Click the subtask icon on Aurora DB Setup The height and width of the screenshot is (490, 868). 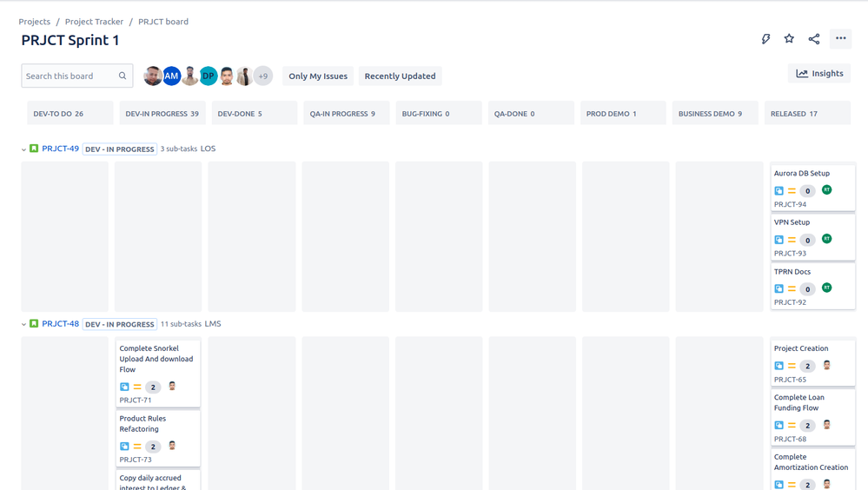(x=779, y=191)
